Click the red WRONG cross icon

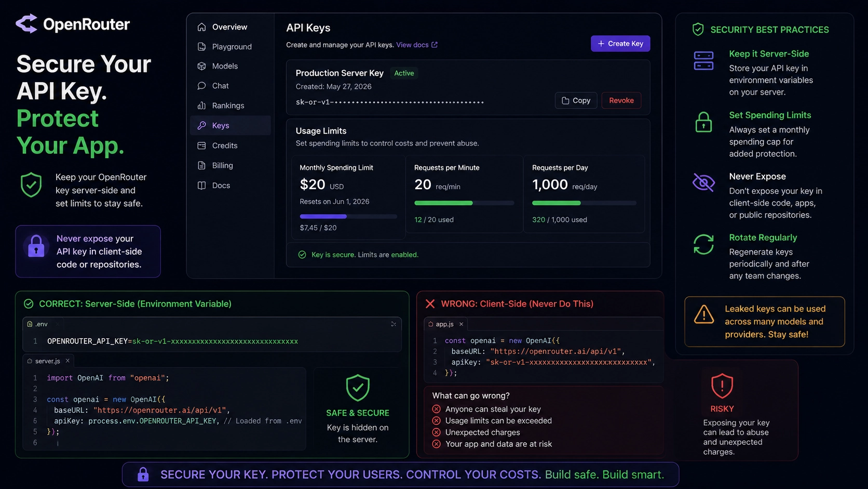pos(430,303)
